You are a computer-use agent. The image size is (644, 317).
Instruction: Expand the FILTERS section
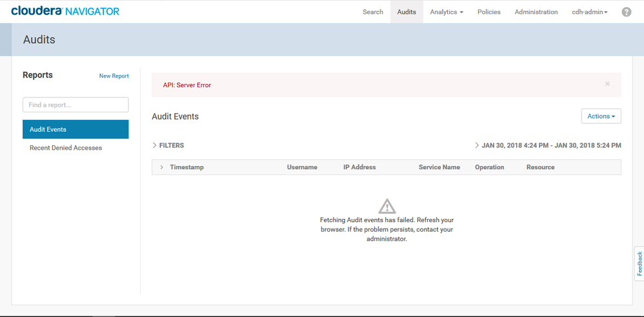[168, 145]
